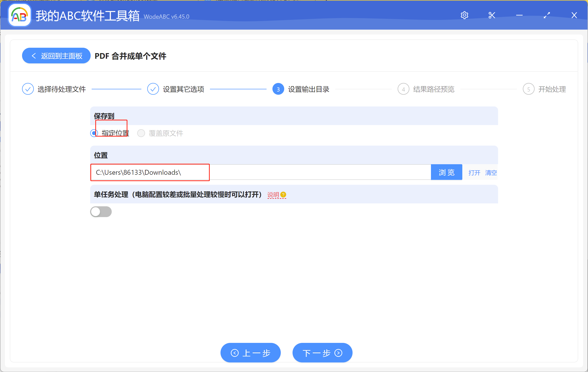Open the settings gear in the title bar

[x=465, y=15]
